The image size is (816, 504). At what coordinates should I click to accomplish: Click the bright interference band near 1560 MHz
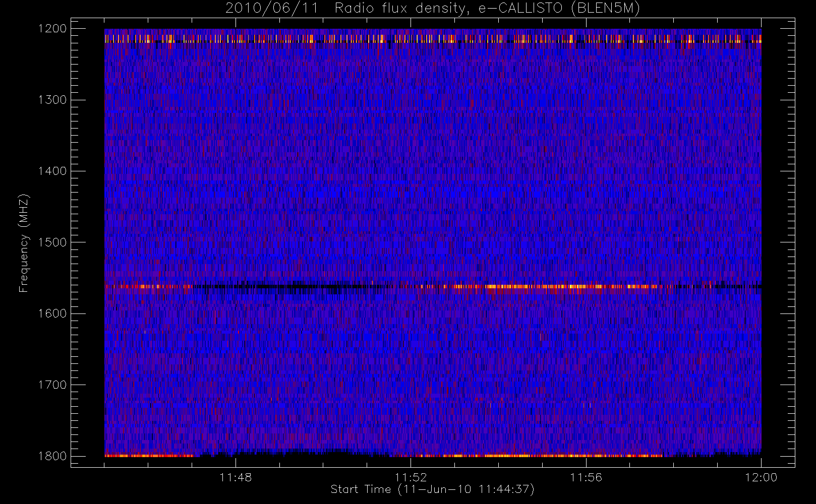coord(433,287)
